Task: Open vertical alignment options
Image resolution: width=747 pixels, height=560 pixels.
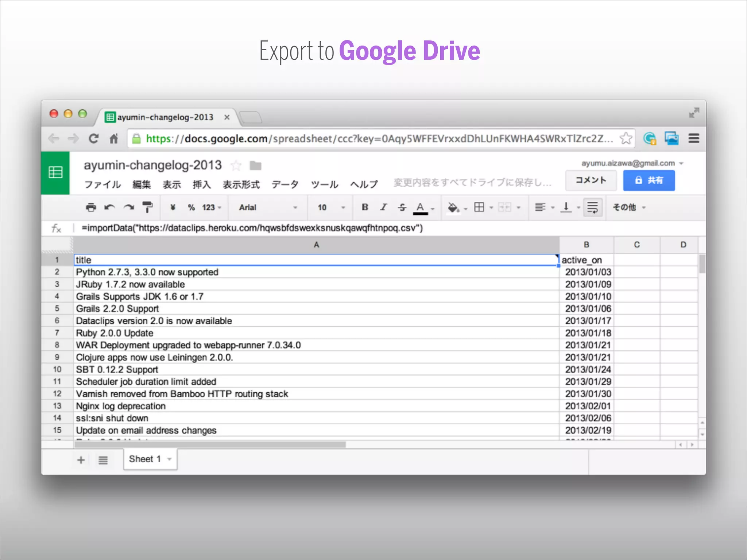Action: pyautogui.click(x=570, y=207)
